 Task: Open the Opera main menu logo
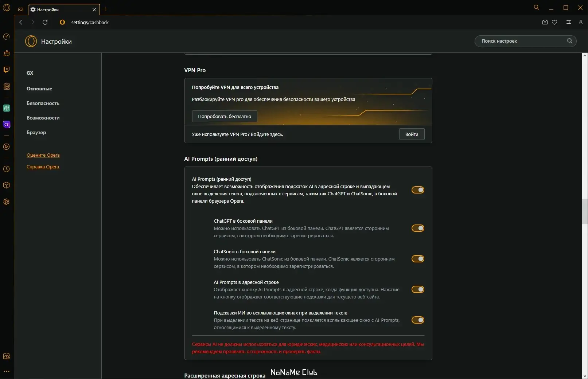point(7,7)
